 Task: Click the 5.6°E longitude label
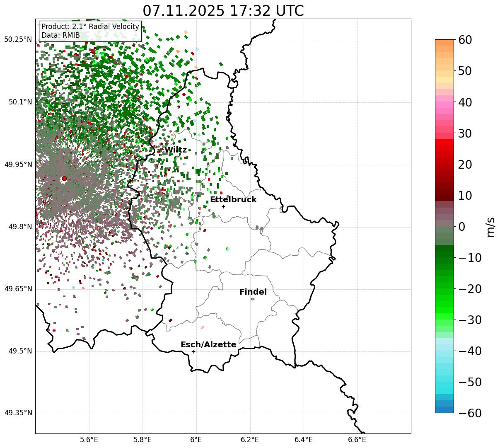89,440
